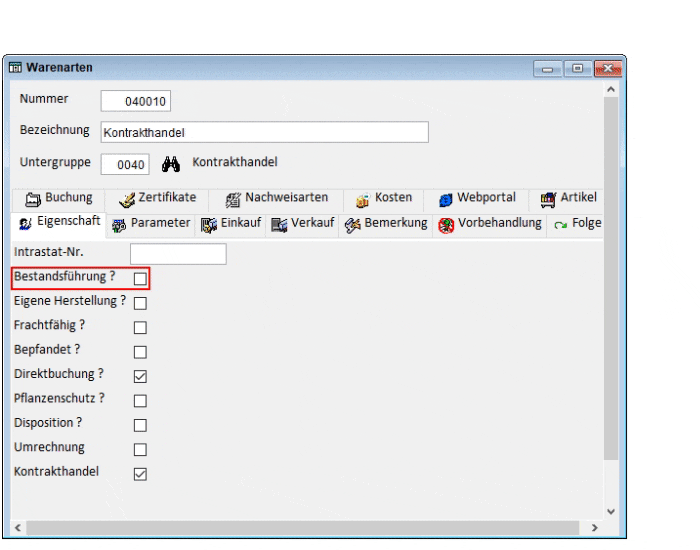Click the Untergruppe field showing 0040
Image resolution: width=700 pixels, height=550 pixels.
pos(125,164)
